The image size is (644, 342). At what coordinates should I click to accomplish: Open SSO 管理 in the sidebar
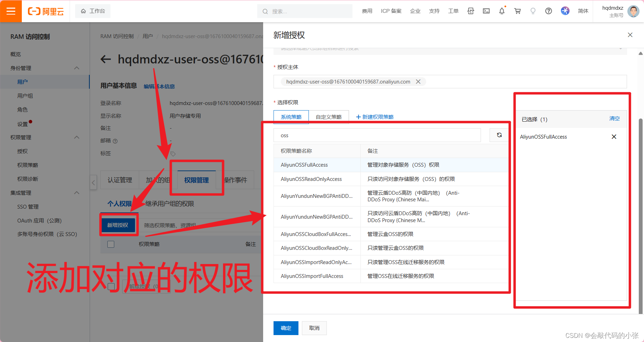click(28, 207)
